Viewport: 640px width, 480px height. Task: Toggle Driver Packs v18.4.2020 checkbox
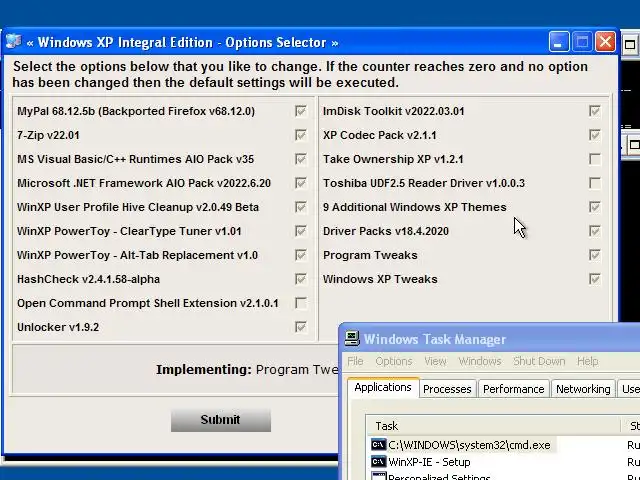point(595,231)
